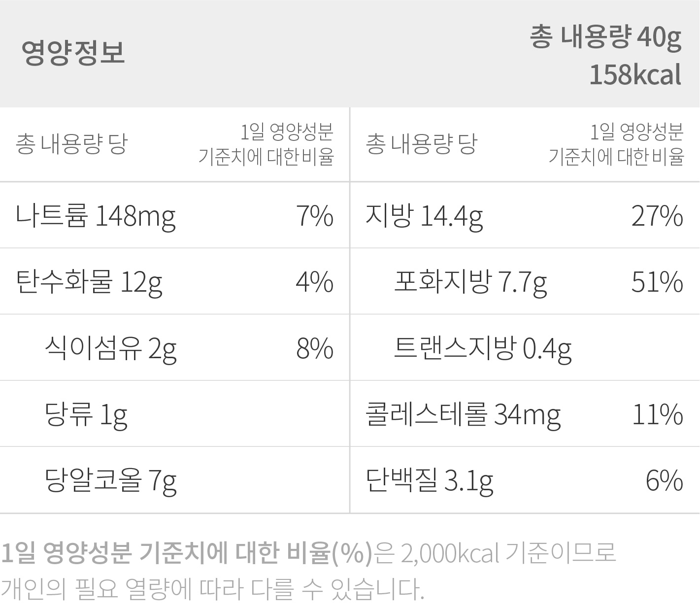Click the 콜레스테롤 34mg row
Viewport: 700px width, 608px height.
coord(525,414)
